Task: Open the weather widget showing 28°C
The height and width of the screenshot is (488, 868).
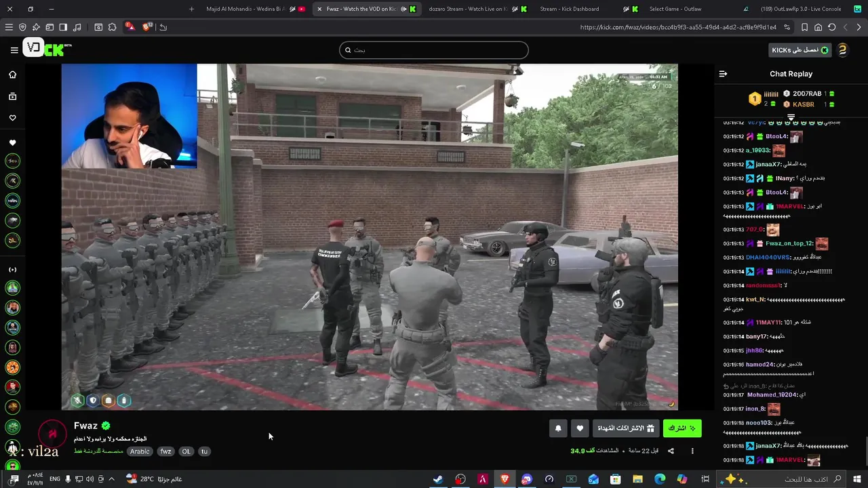Action: tap(153, 479)
